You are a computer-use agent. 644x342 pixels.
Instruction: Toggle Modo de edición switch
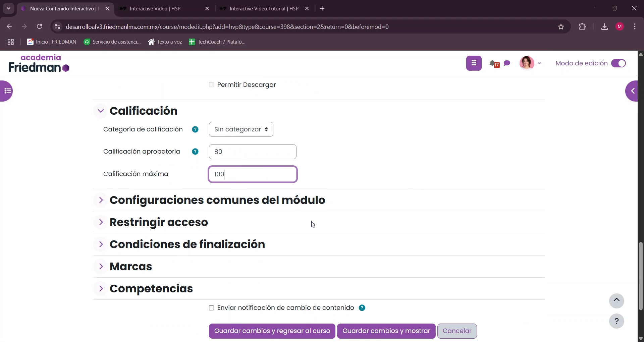[619, 63]
